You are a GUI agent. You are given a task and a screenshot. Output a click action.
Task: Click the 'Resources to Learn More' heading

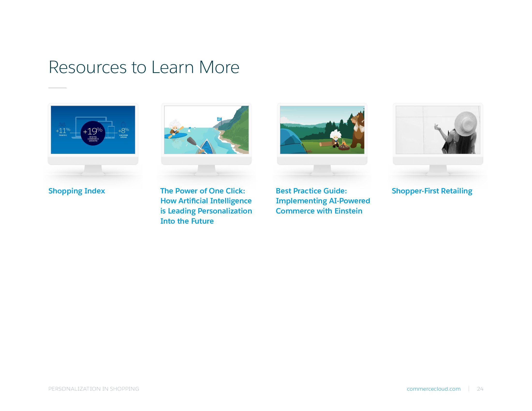144,67
